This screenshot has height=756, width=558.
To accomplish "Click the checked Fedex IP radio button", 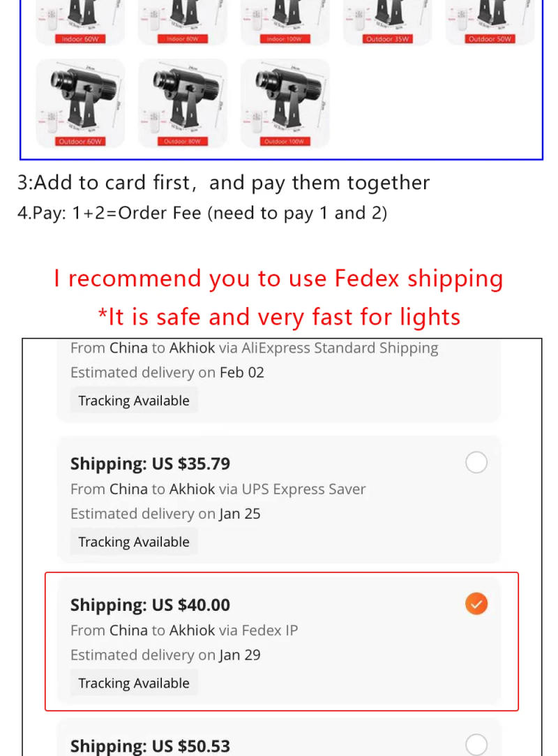I will (476, 604).
